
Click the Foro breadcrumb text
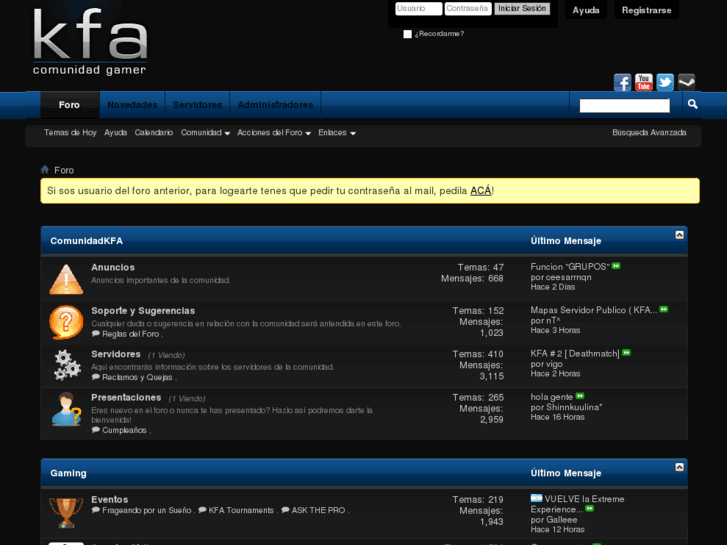click(64, 170)
